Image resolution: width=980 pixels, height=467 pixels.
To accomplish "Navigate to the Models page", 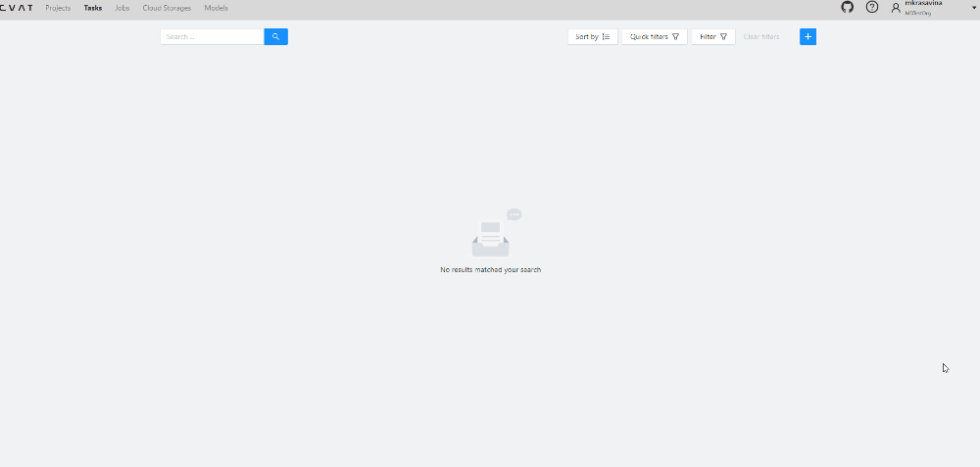I will pos(216,8).
